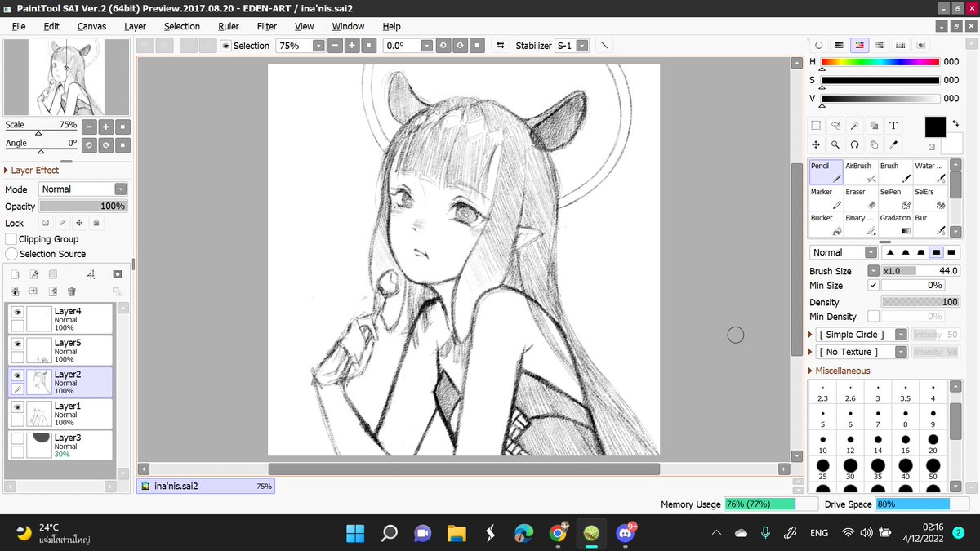Select the Marker tool
Viewport: 980px width, 551px height.
pos(826,198)
